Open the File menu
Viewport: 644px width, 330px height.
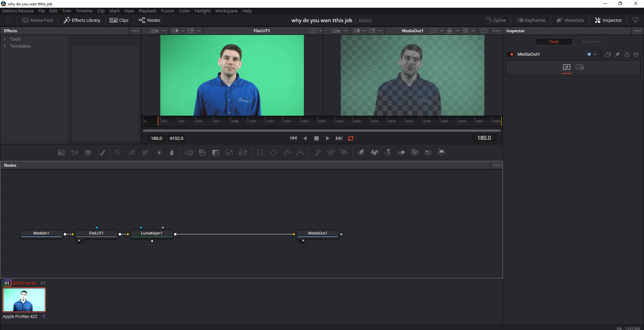(42, 11)
